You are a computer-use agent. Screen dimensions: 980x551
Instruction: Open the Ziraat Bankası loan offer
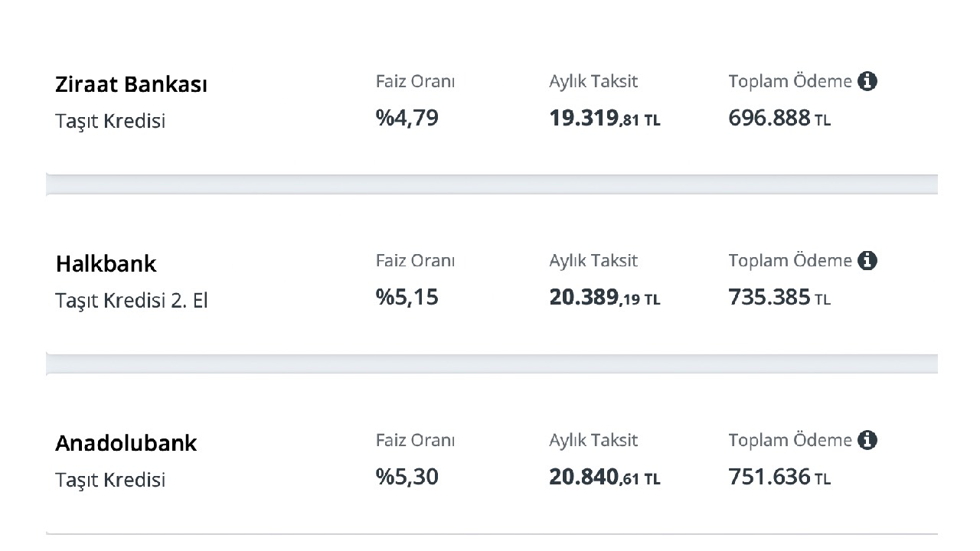pyautogui.click(x=492, y=100)
